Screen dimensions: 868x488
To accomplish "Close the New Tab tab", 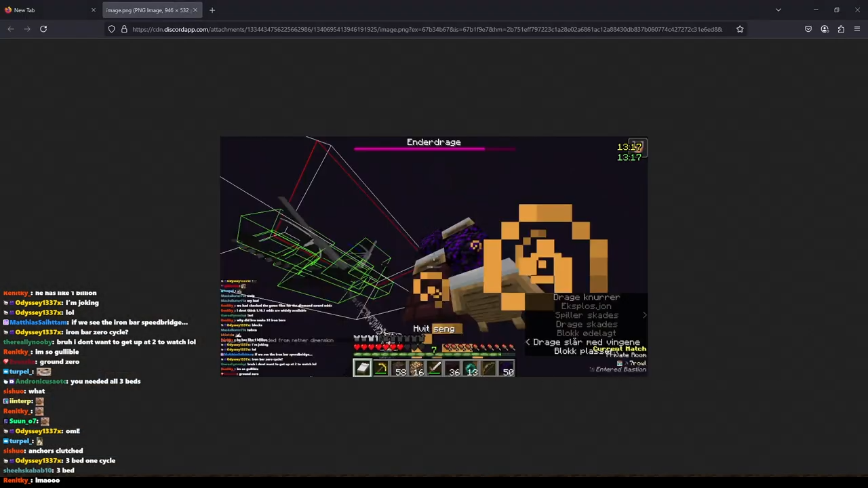I will click(94, 10).
